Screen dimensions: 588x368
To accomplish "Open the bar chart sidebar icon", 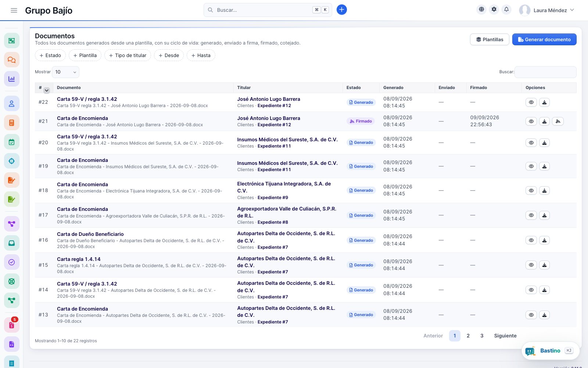I will click(x=12, y=79).
